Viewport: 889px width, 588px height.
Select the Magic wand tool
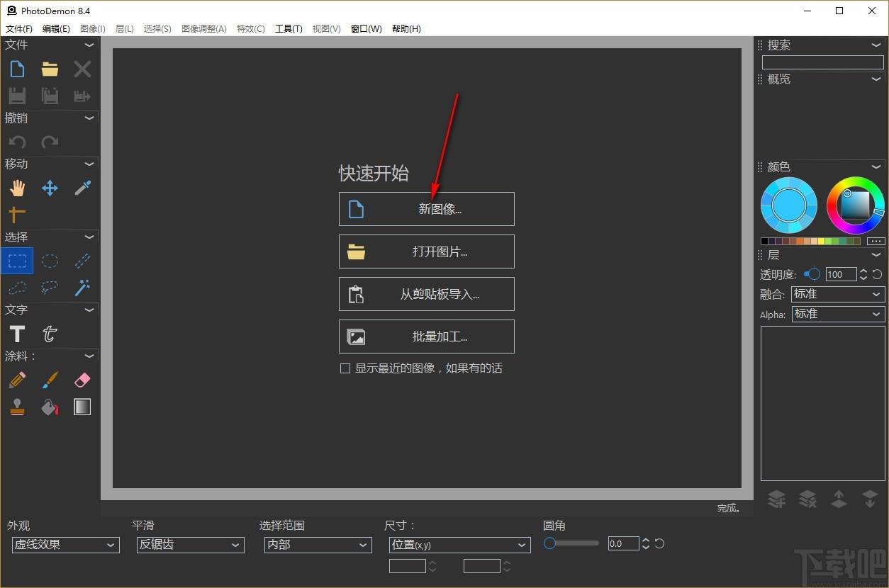(x=82, y=288)
